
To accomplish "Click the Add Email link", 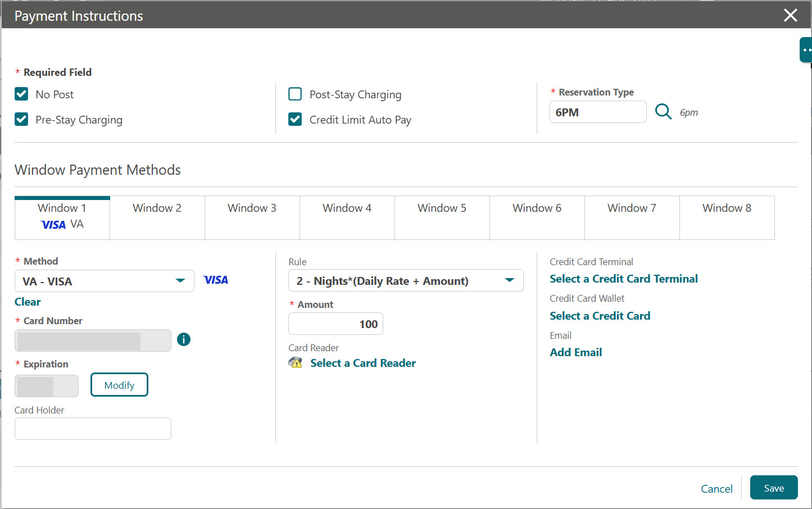I will coord(575,352).
